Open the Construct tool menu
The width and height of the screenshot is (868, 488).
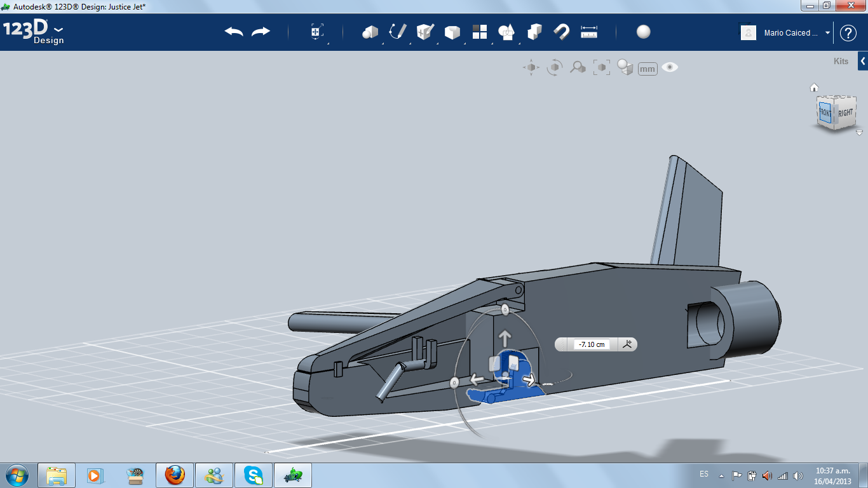[425, 32]
